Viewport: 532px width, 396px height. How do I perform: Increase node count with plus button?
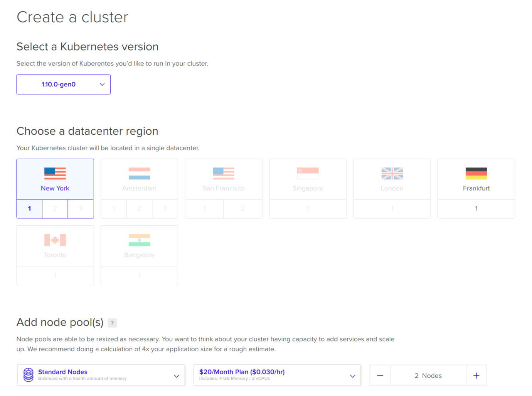(x=476, y=376)
